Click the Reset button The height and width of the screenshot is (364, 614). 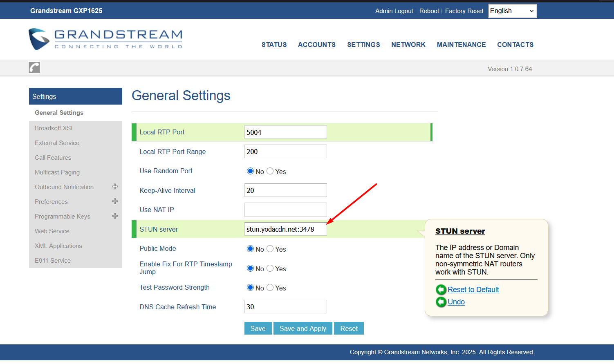(x=349, y=328)
